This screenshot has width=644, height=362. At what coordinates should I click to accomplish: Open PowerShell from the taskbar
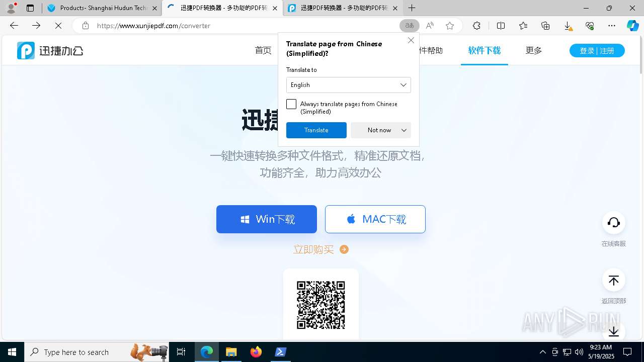(280, 352)
